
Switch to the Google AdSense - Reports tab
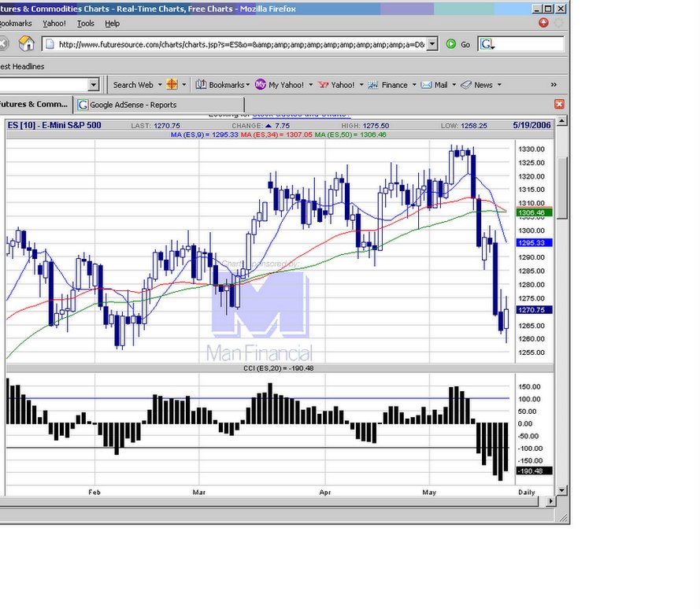(x=159, y=105)
